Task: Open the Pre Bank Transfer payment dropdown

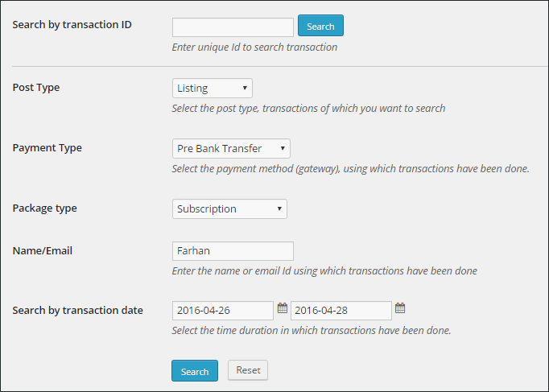Action: [231, 148]
